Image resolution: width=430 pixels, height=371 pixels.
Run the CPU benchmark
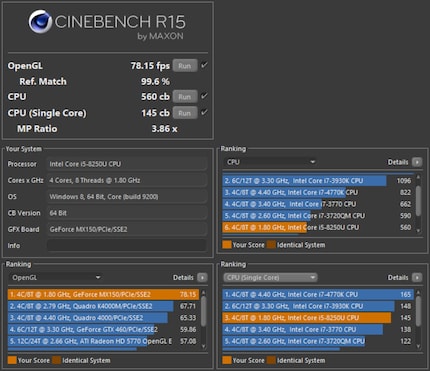click(x=185, y=97)
